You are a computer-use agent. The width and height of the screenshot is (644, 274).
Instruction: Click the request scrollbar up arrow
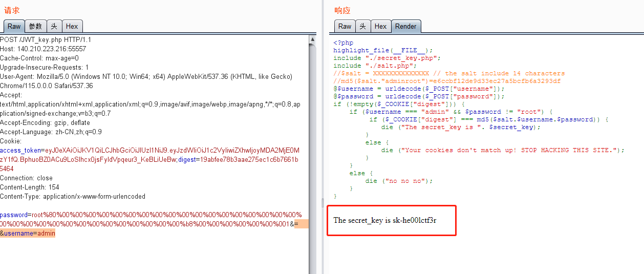(312, 39)
